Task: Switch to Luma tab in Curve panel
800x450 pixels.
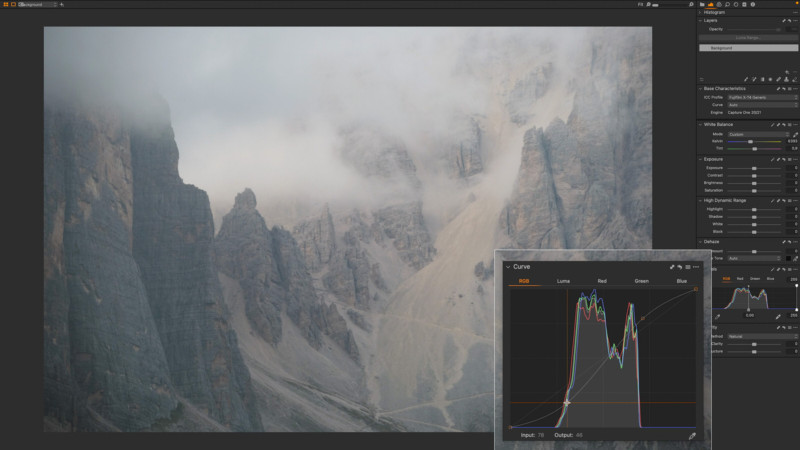Action: (x=563, y=281)
